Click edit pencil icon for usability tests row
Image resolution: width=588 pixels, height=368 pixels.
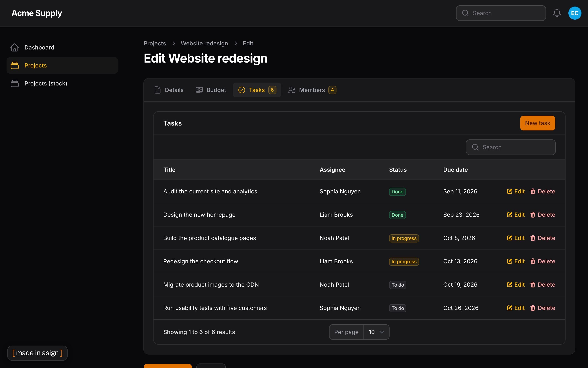point(509,308)
